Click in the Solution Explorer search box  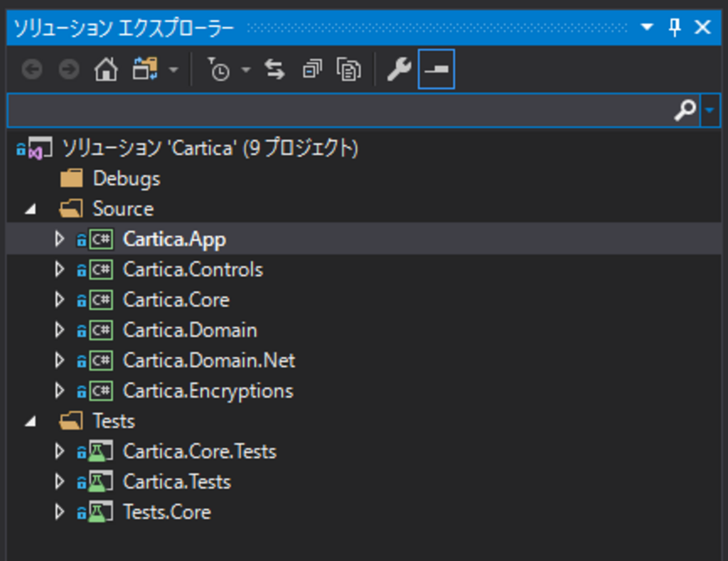(336, 110)
